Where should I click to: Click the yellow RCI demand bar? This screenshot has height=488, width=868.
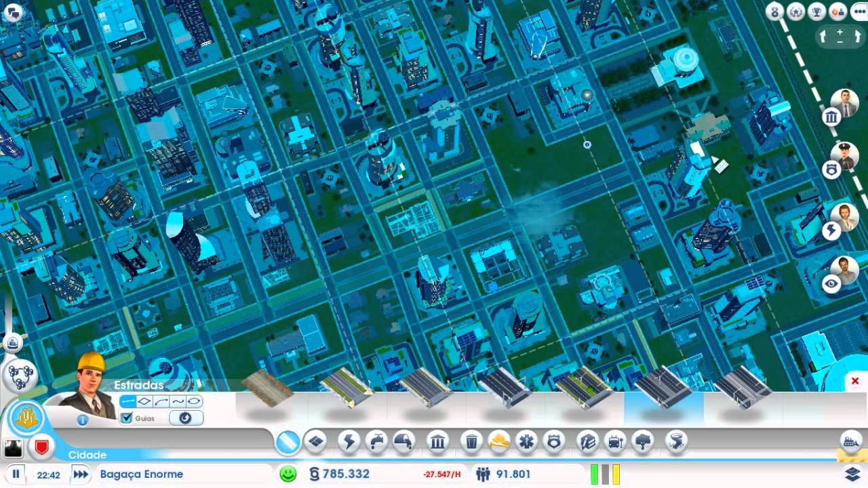coord(616,474)
